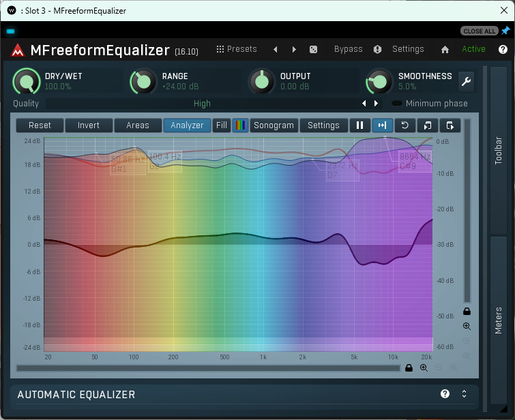Load the previous preset arrow
This screenshot has height=420, width=515.
pos(276,49)
